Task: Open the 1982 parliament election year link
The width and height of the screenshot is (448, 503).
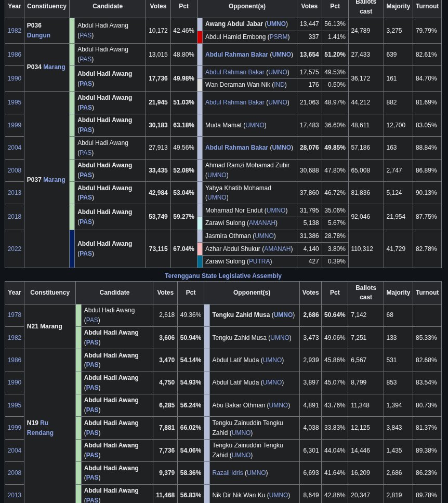Action: (x=15, y=31)
